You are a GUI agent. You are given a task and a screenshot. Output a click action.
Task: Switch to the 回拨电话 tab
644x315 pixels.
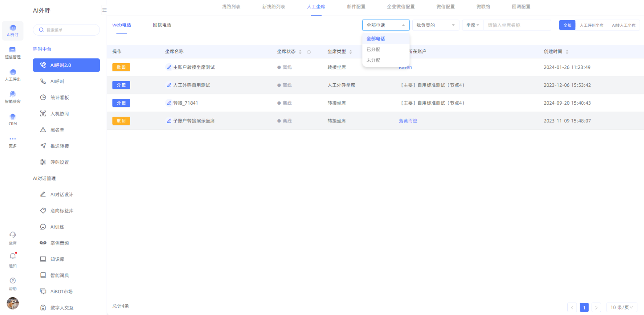click(162, 25)
